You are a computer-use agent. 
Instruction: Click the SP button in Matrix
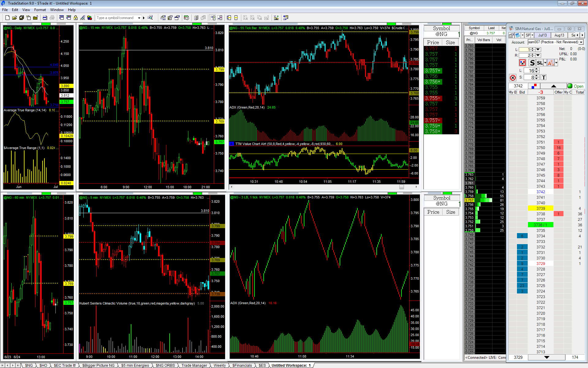coord(528,35)
